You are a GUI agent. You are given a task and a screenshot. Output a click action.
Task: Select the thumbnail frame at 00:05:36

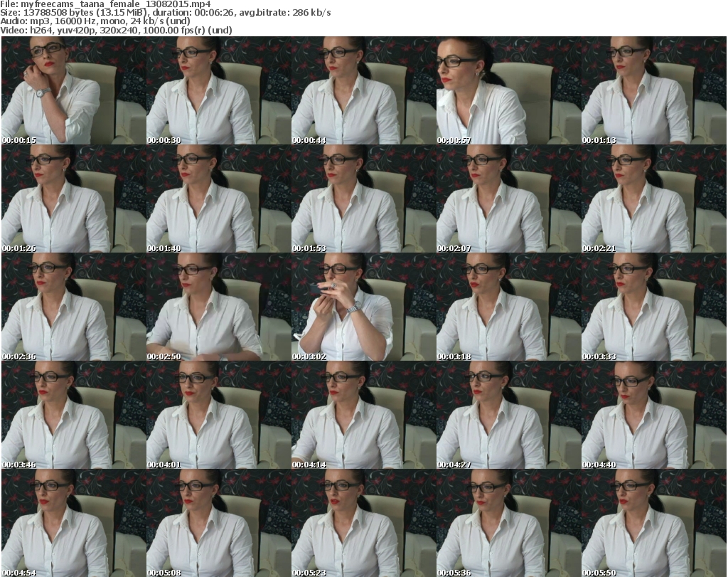508,524
